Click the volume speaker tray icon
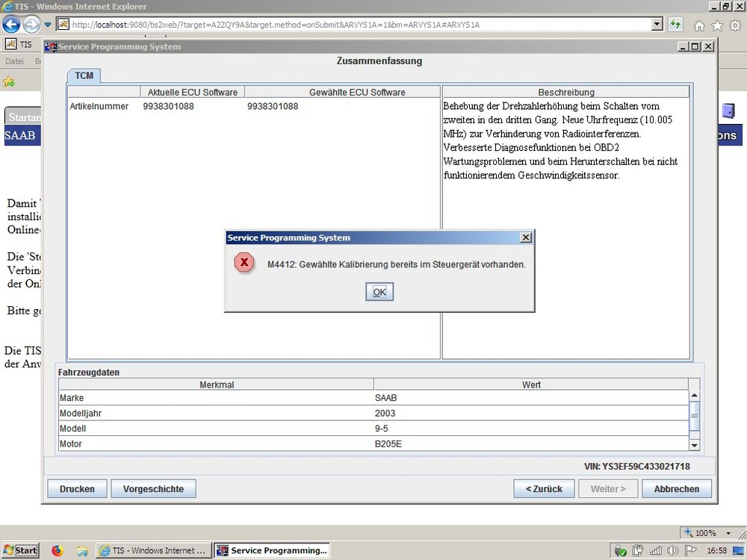Screen dimensions: 747x560 673,551
